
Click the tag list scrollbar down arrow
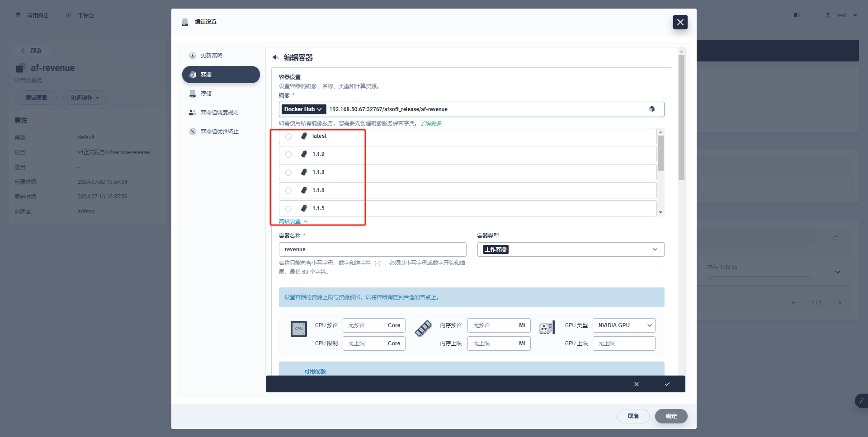(x=661, y=212)
